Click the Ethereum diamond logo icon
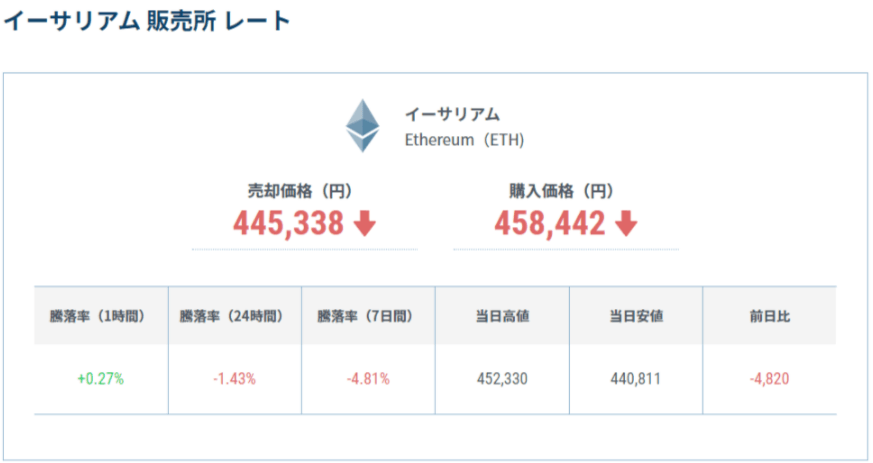The width and height of the screenshot is (873, 463). [363, 127]
